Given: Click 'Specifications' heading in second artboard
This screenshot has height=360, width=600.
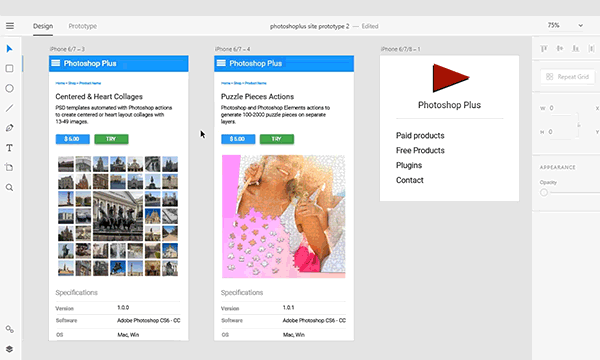Looking at the screenshot, I should click(x=242, y=293).
